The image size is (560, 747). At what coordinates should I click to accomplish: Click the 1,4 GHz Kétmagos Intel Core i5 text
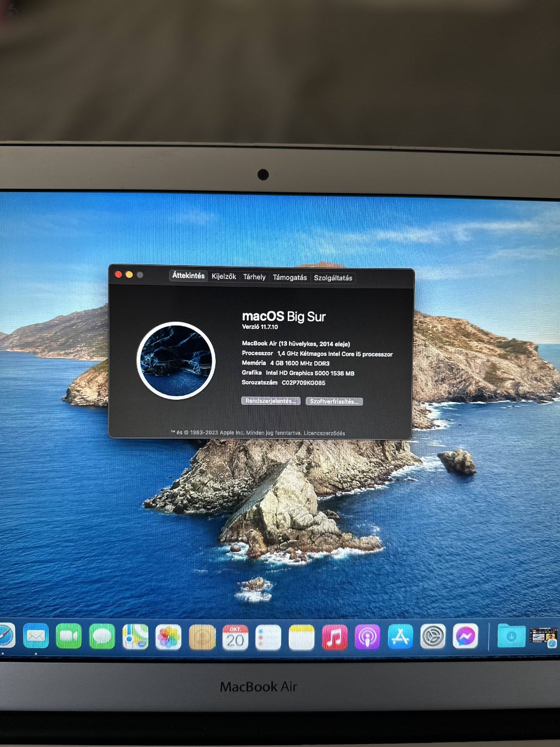[335, 354]
